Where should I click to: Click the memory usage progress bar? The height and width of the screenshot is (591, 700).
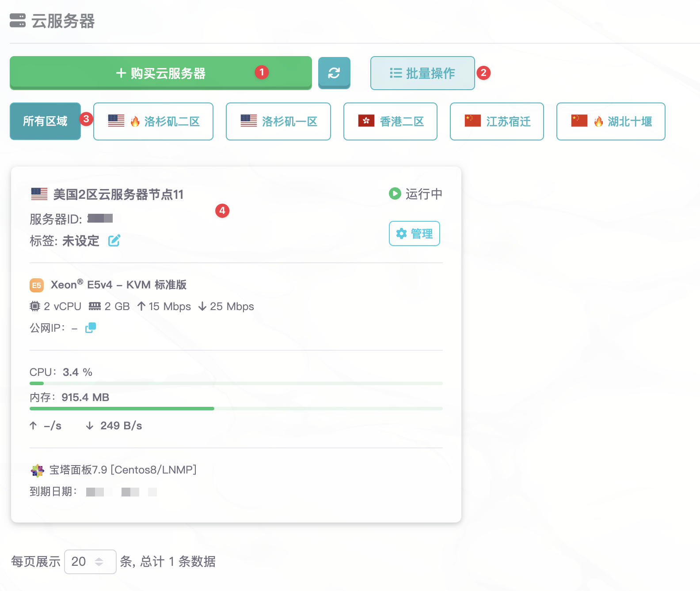pos(236,409)
